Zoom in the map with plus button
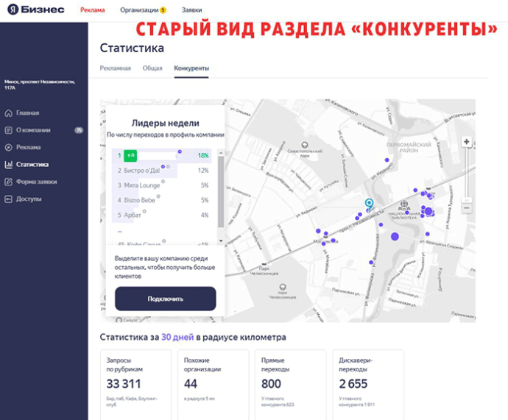The height and width of the screenshot is (420, 508). [x=467, y=142]
